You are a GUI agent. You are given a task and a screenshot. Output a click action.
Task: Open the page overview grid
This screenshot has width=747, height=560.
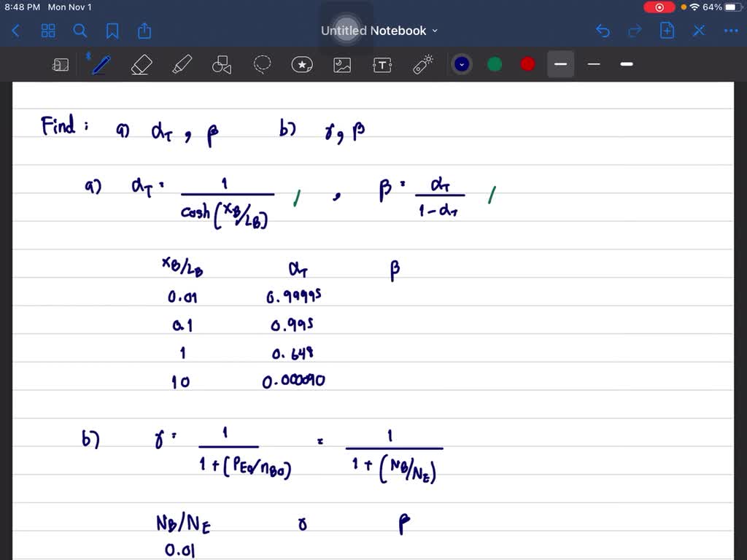tap(48, 31)
